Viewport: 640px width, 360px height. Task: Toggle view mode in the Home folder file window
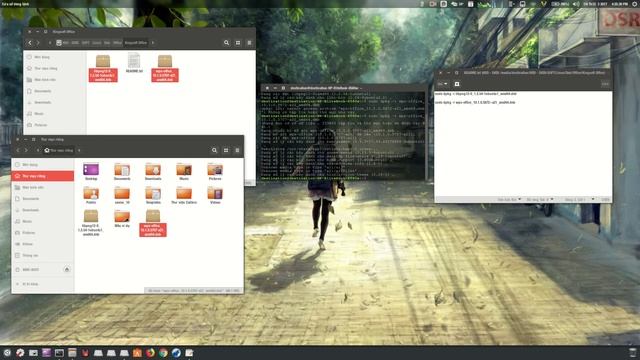pos(226,150)
